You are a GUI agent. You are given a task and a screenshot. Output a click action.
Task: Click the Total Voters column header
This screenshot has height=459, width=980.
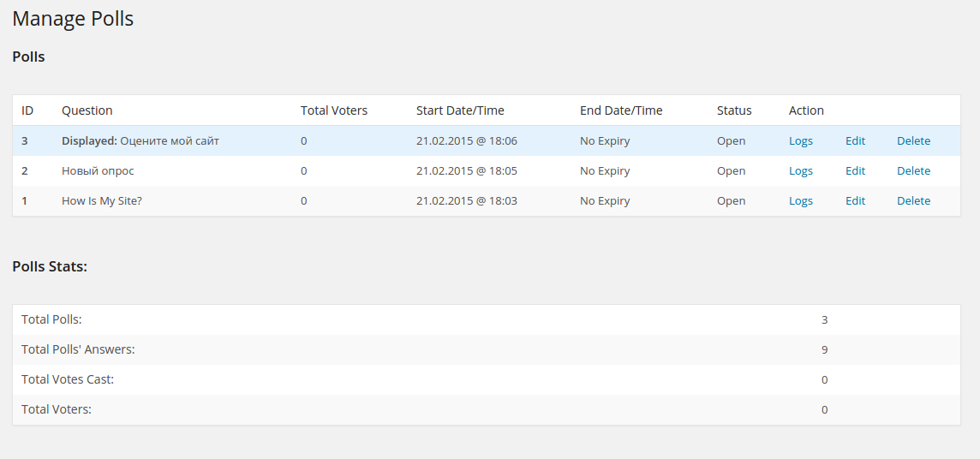click(333, 110)
